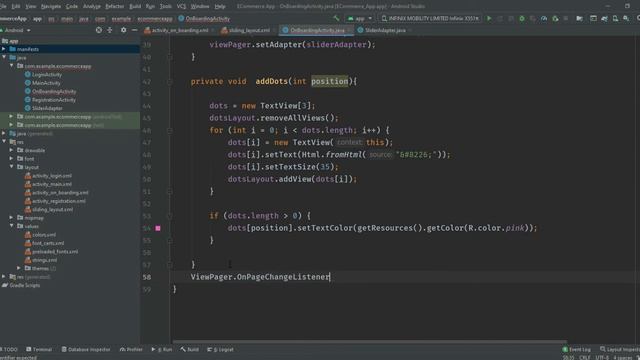Click the Make Project hammer icon

point(336,18)
